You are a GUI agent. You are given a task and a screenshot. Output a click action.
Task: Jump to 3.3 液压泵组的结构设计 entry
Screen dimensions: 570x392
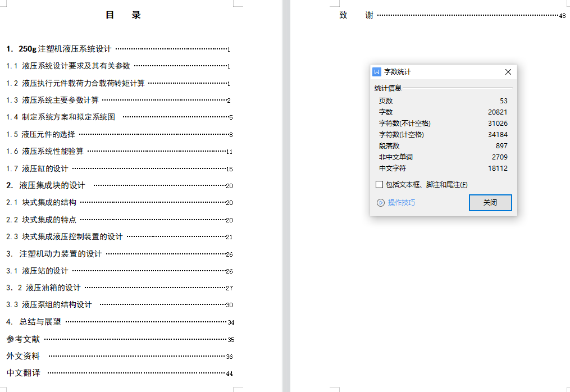pyautogui.click(x=49, y=305)
